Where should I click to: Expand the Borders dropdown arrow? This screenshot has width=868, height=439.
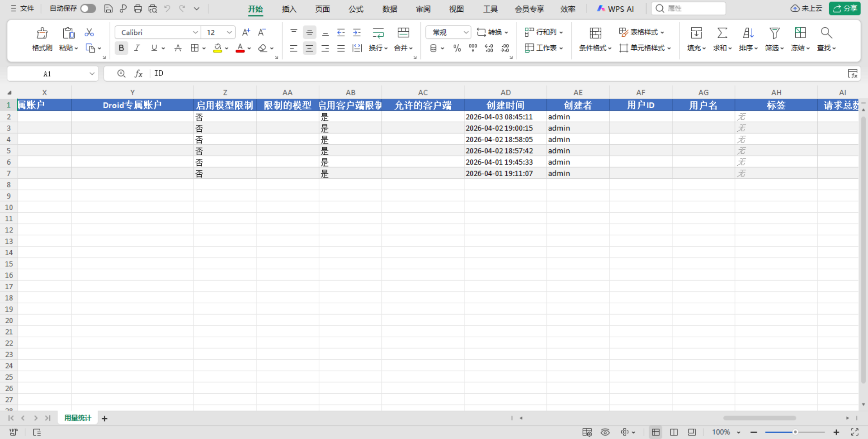click(204, 48)
